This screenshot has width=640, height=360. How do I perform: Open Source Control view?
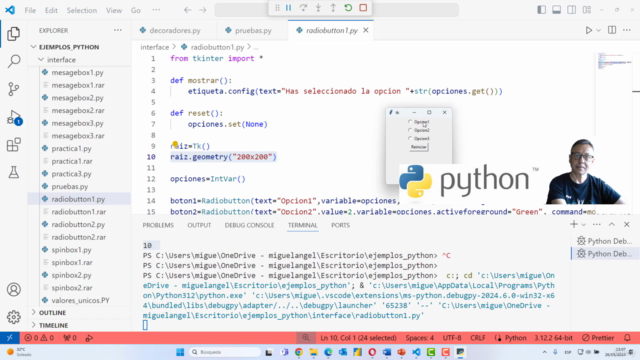tap(13, 89)
